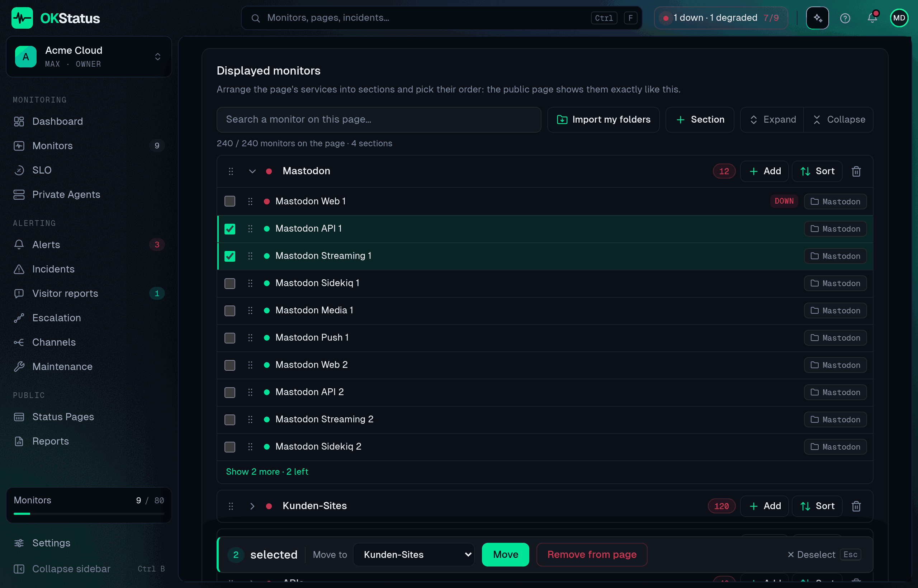Click the green Move button
The image size is (918, 588).
click(x=505, y=554)
